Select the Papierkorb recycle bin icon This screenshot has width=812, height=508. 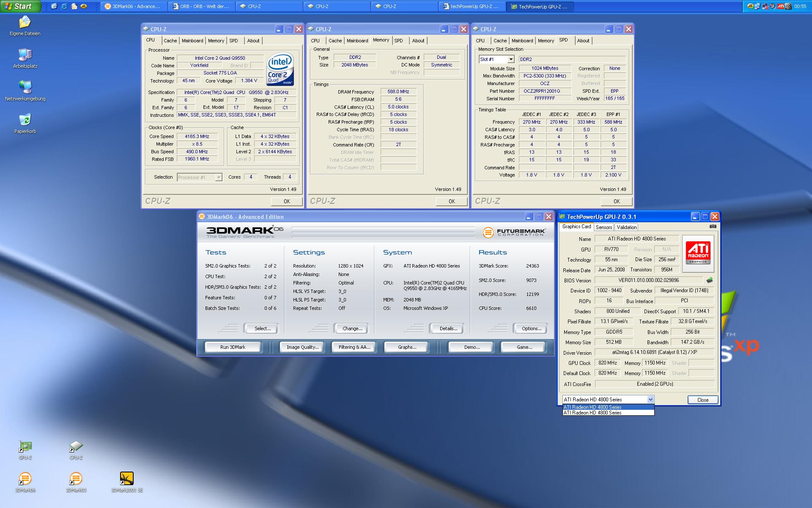pyautogui.click(x=25, y=123)
